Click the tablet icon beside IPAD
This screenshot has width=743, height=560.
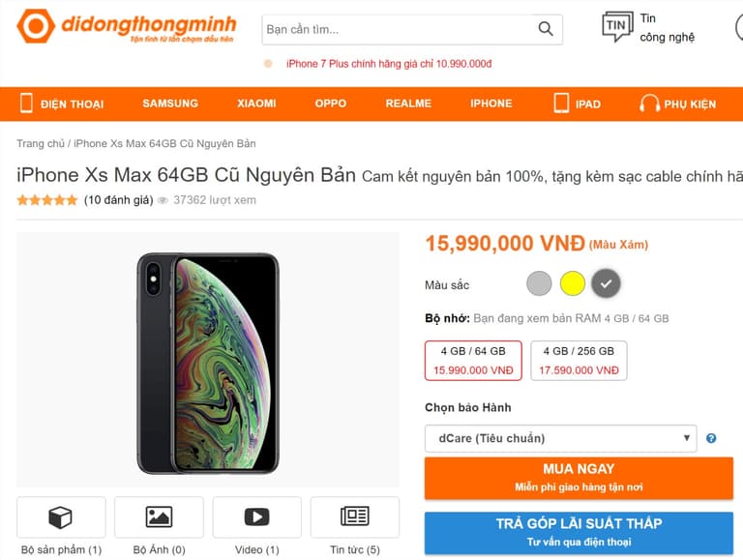(561, 103)
